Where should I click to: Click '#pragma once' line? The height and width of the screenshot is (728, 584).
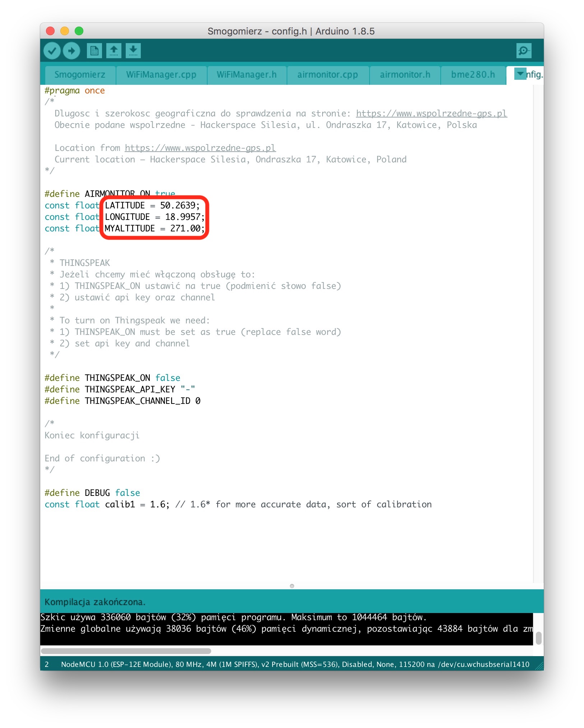click(x=75, y=91)
